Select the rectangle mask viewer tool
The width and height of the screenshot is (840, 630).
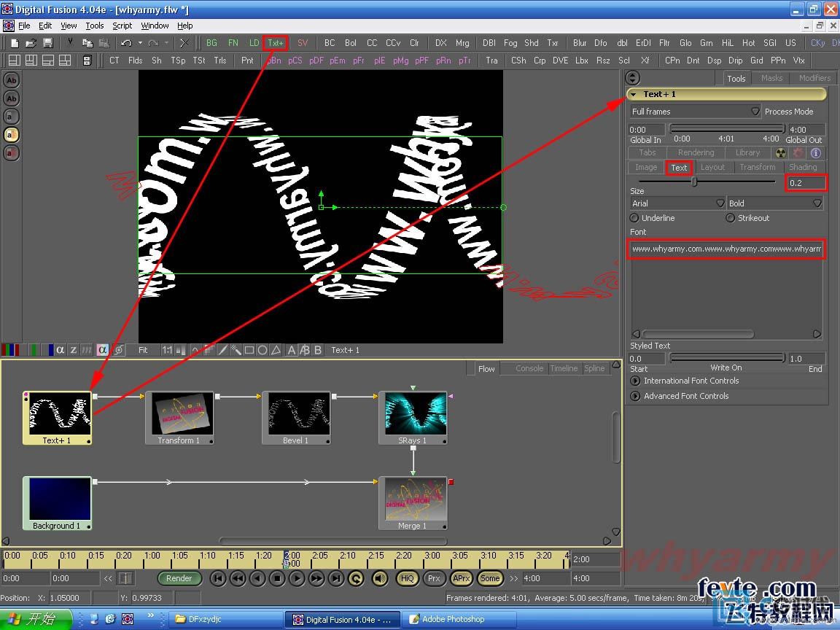tap(249, 350)
